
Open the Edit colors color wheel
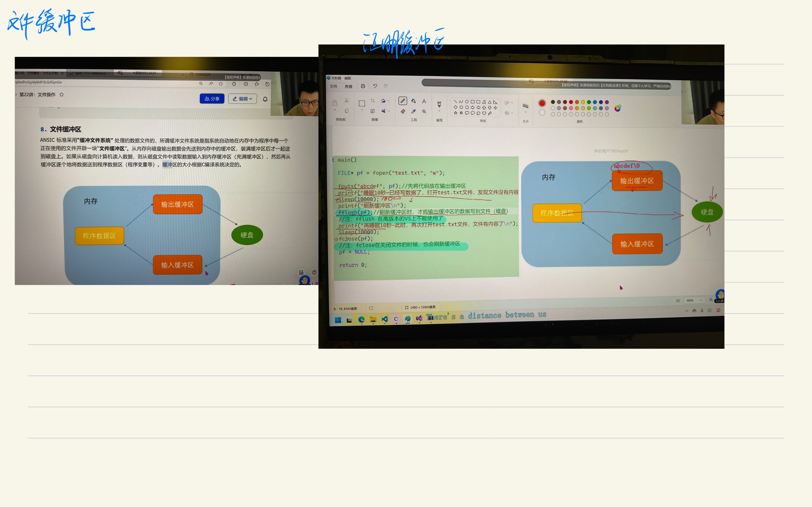pyautogui.click(x=617, y=108)
